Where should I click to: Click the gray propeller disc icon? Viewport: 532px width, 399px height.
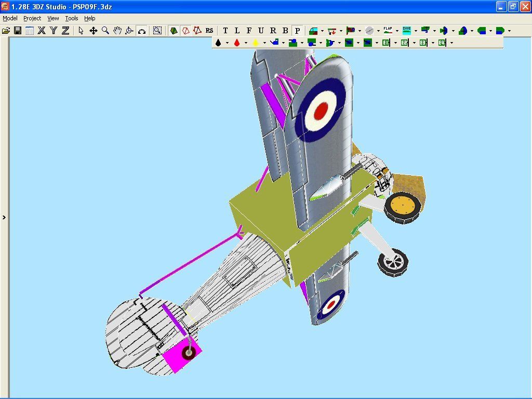(x=369, y=31)
